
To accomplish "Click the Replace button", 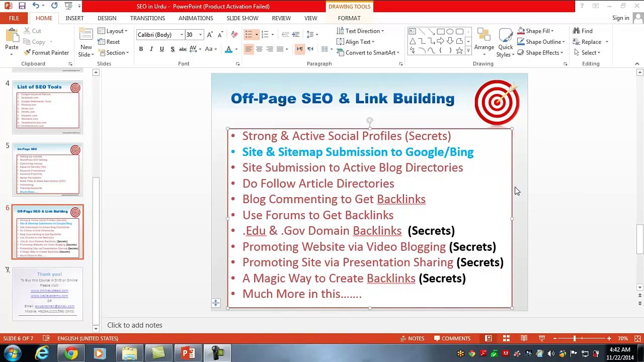I will 587,42.
